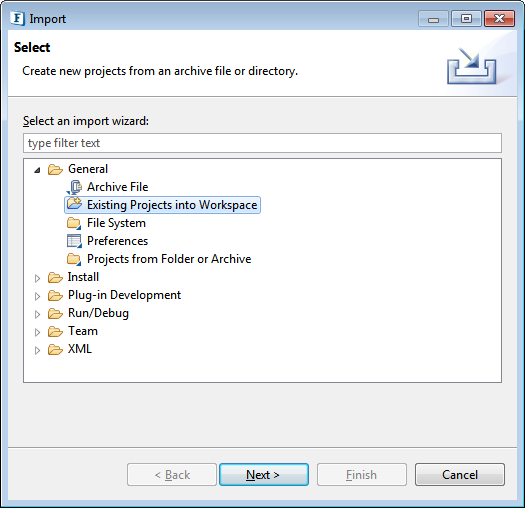
Task: Click the Archive File import icon
Action: [x=74, y=187]
